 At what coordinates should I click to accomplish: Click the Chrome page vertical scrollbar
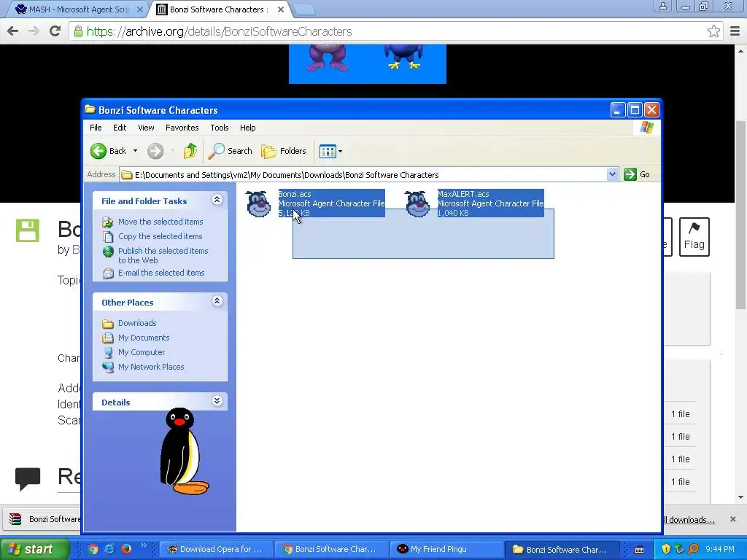click(740, 214)
